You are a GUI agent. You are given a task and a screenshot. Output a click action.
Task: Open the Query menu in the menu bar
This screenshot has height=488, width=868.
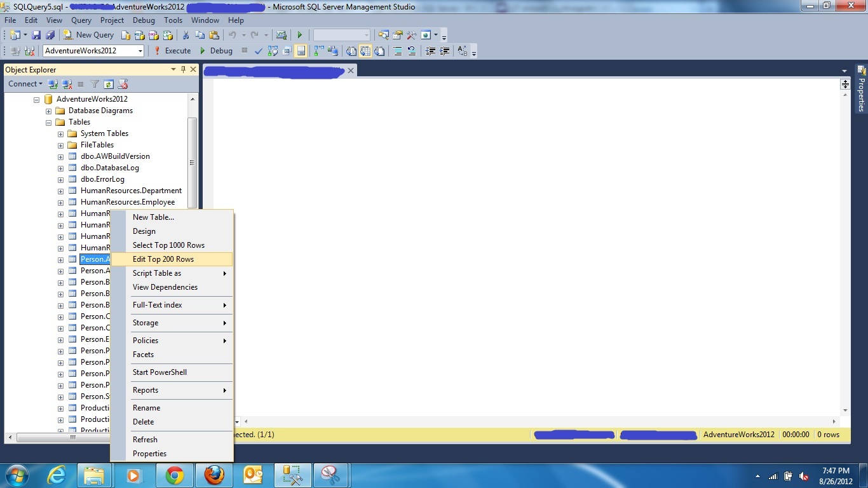click(x=81, y=20)
